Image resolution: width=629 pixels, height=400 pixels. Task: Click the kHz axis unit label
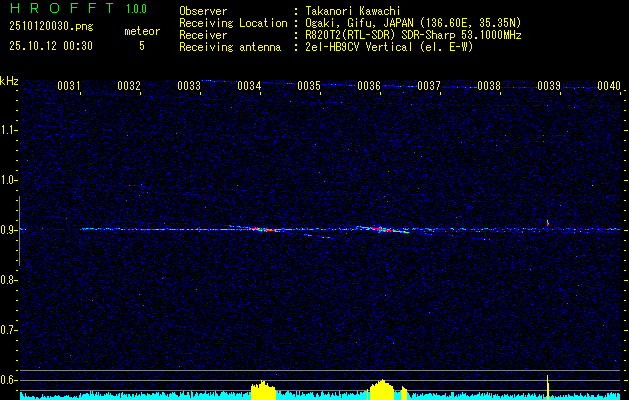pyautogui.click(x=9, y=81)
